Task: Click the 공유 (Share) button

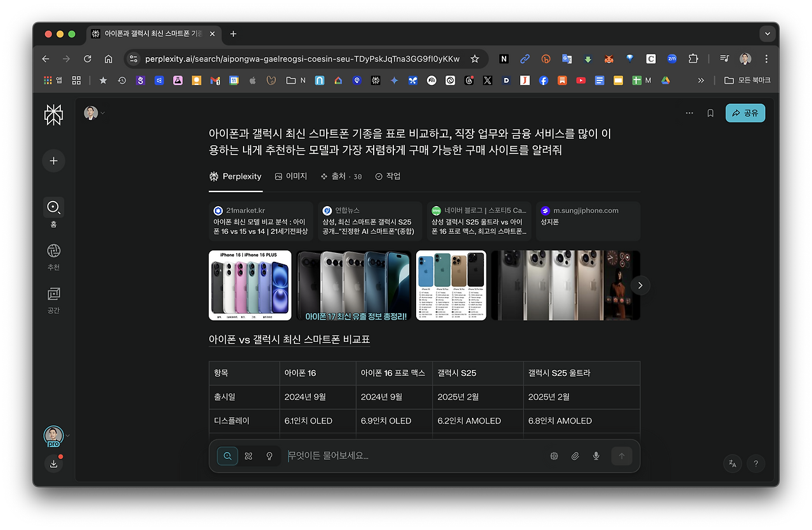Action: click(x=745, y=113)
